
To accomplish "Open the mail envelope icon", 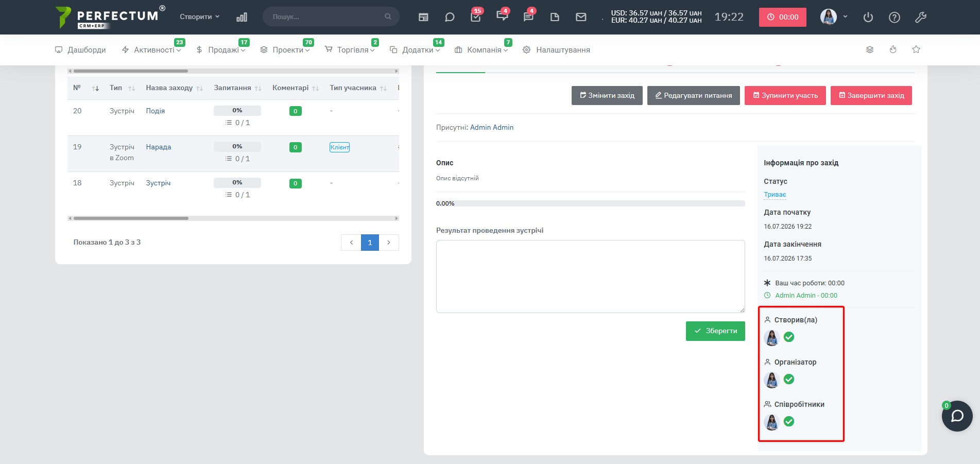I will click(581, 17).
